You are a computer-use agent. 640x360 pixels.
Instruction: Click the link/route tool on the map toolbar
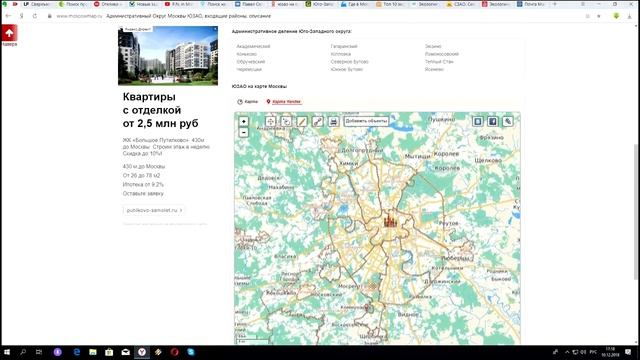tap(318, 121)
